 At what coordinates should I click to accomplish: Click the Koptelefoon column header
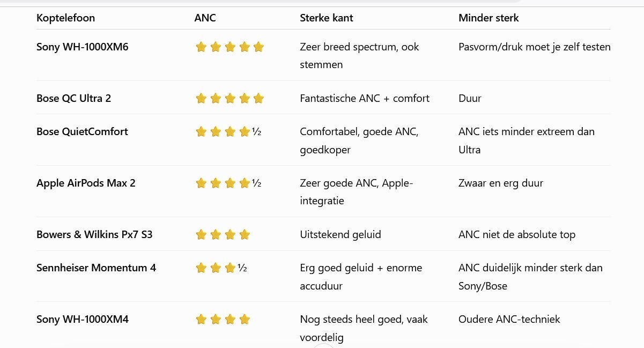65,18
